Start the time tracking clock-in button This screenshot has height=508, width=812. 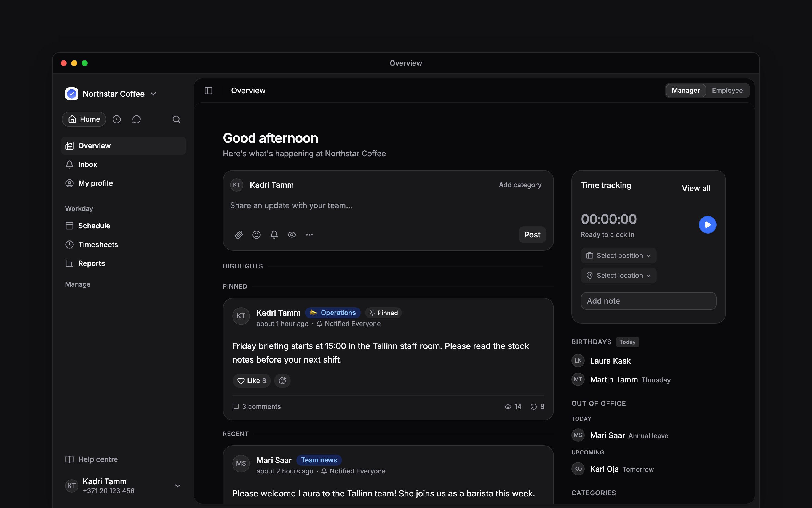click(x=708, y=225)
